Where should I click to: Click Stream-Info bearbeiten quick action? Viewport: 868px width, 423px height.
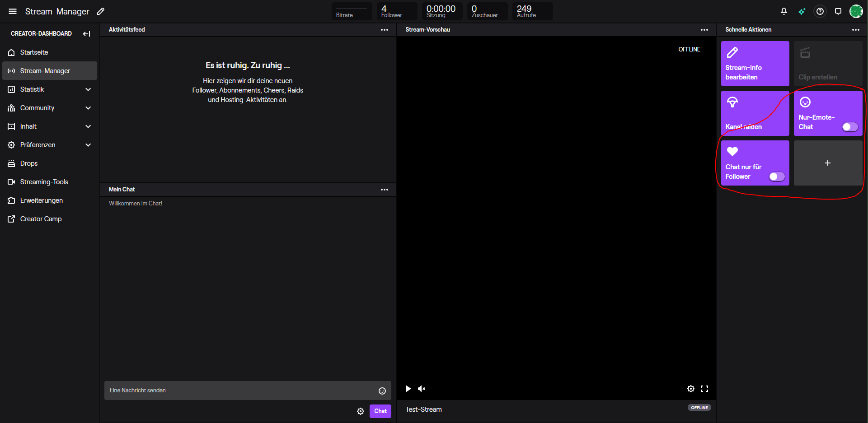tap(755, 64)
